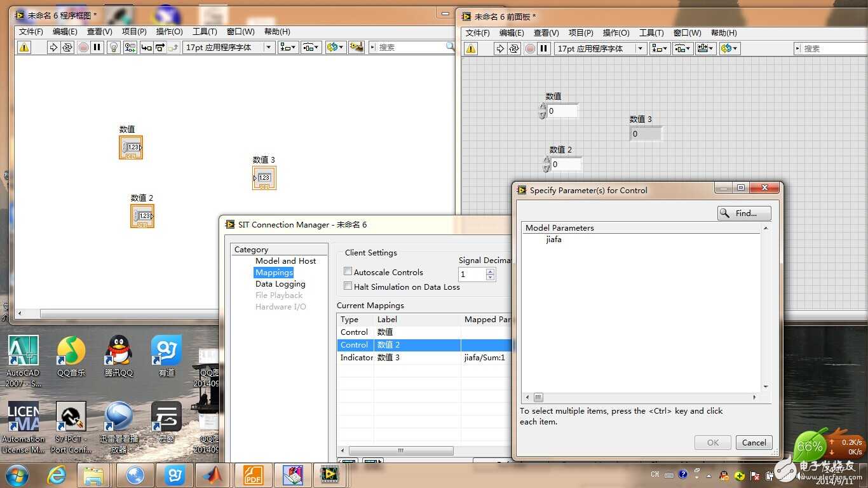Select the Data Logging category
The image size is (868, 488).
(x=280, y=284)
